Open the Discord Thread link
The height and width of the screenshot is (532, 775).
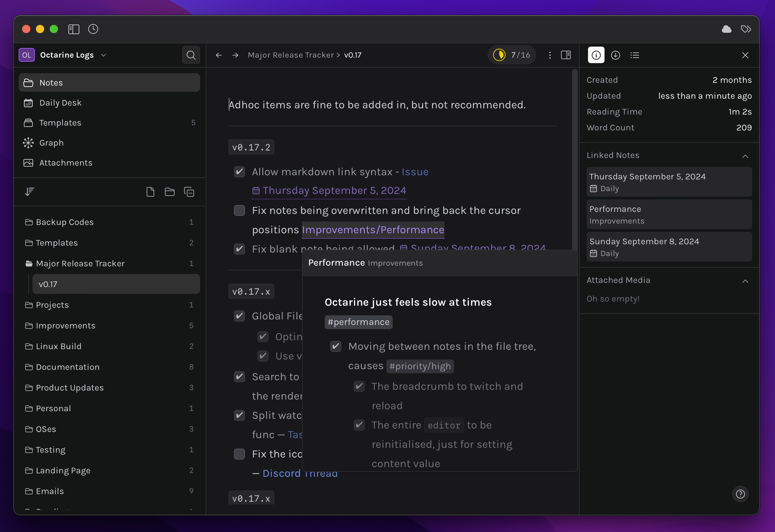click(x=300, y=474)
